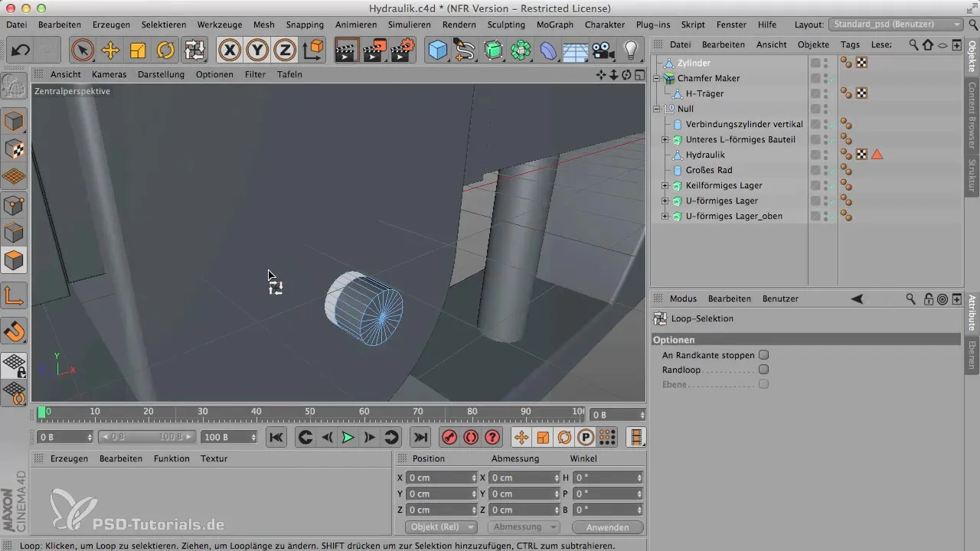Play the animation forwards
The image size is (980, 551).
348,437
